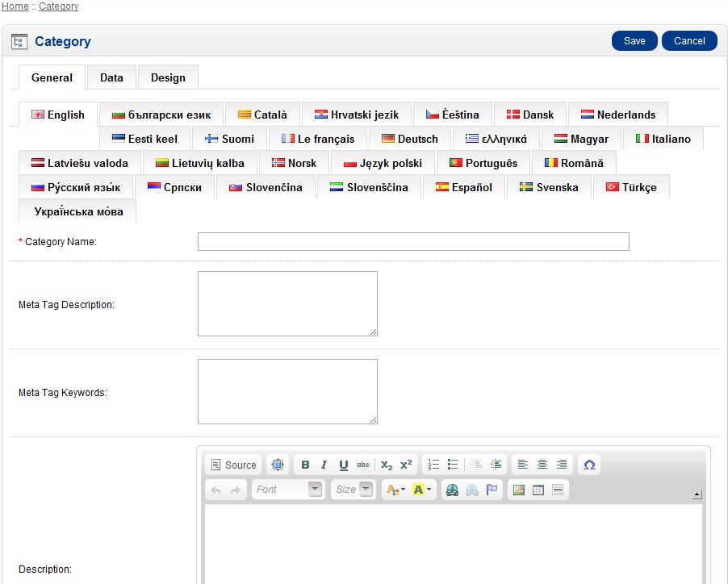The height and width of the screenshot is (584, 728).
Task: Align text left
Action: 523,465
